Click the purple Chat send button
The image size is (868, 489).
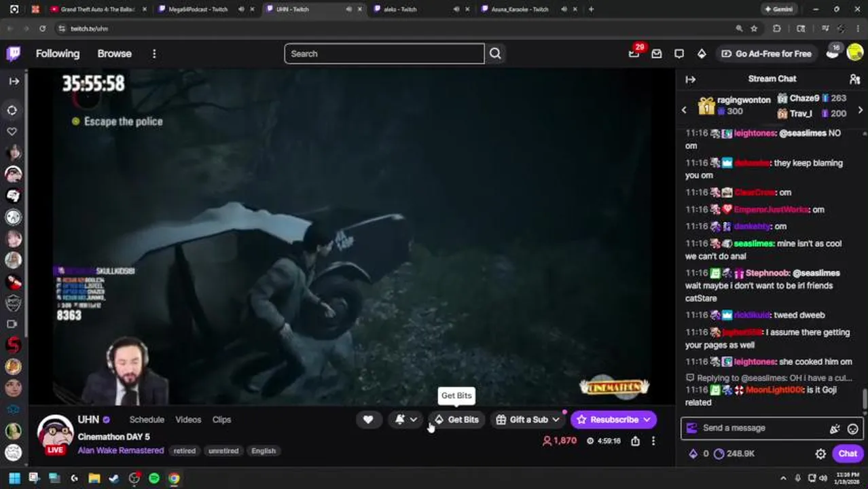tap(848, 454)
